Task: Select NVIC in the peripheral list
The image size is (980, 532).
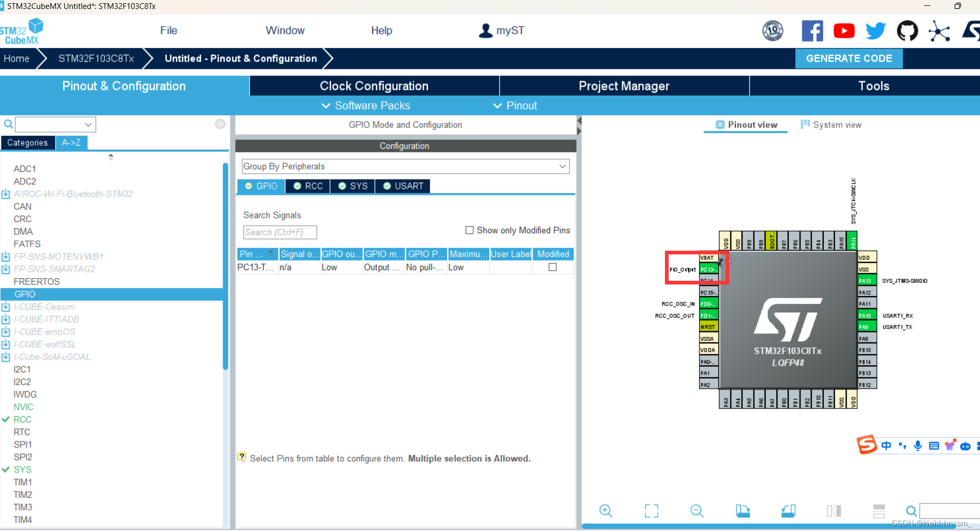Action: (x=23, y=407)
